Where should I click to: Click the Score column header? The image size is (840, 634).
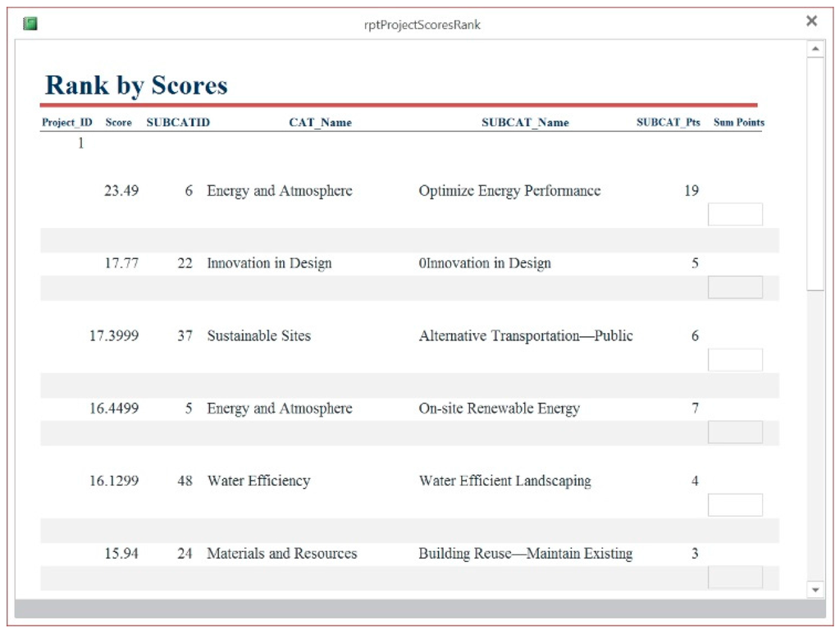119,123
